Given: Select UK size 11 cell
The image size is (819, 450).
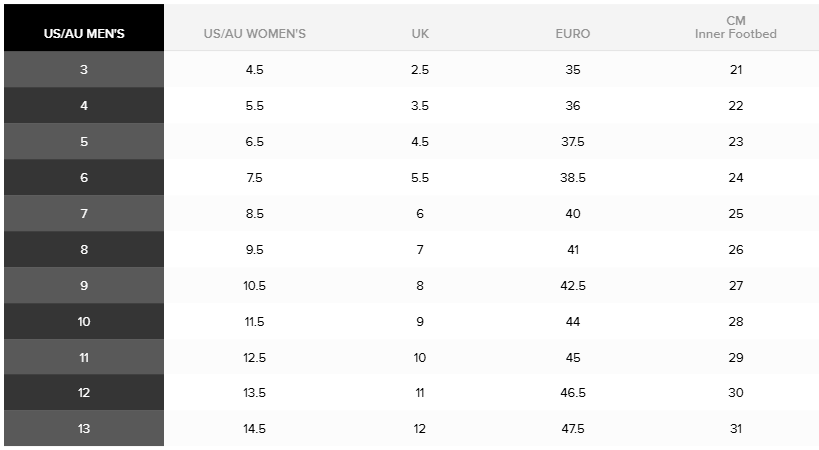Looking at the screenshot, I should [420, 393].
